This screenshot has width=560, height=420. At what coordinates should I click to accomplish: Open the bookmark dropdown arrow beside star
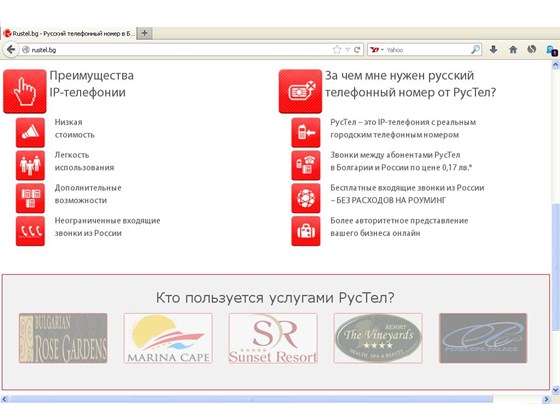click(347, 50)
